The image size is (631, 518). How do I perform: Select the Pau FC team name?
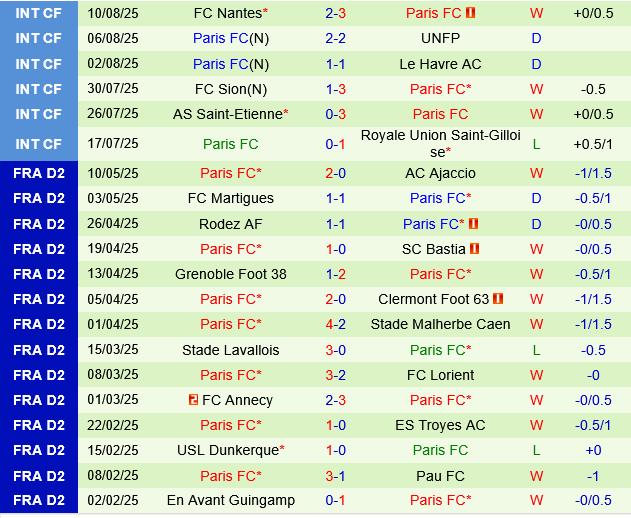click(440, 476)
